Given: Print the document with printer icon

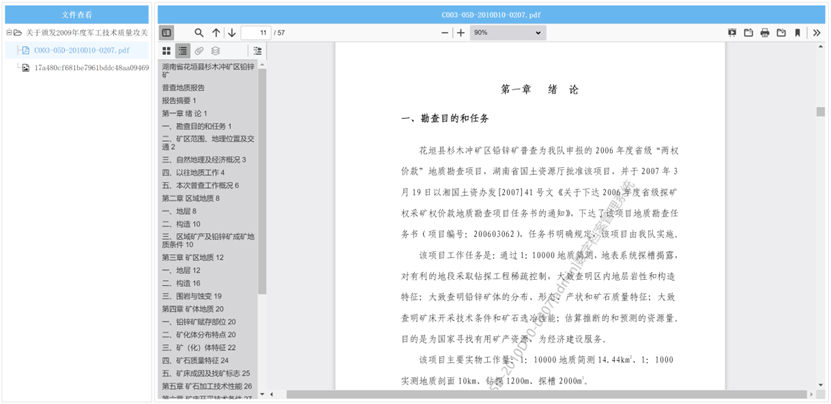Looking at the screenshot, I should point(765,33).
